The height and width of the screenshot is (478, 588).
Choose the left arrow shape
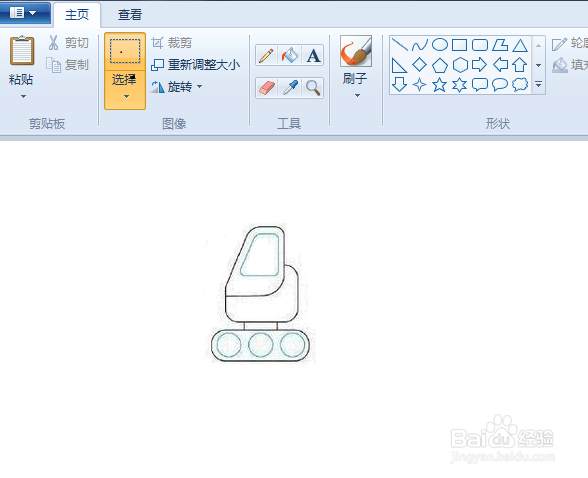click(500, 65)
